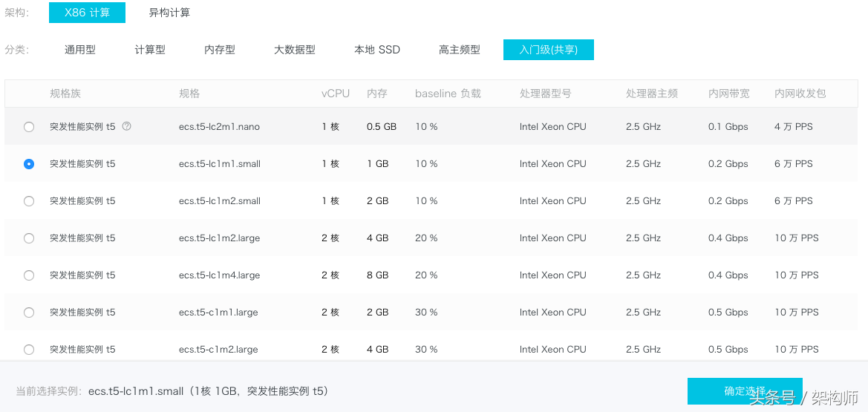Choose the ecs.t5-lc1m2.small instance radio
This screenshot has width=868, height=412.
(x=29, y=201)
